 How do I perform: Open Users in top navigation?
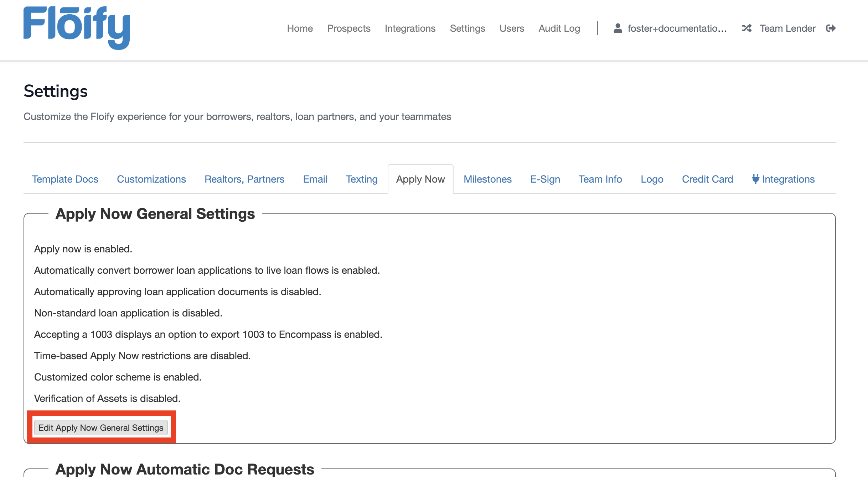[x=511, y=28]
